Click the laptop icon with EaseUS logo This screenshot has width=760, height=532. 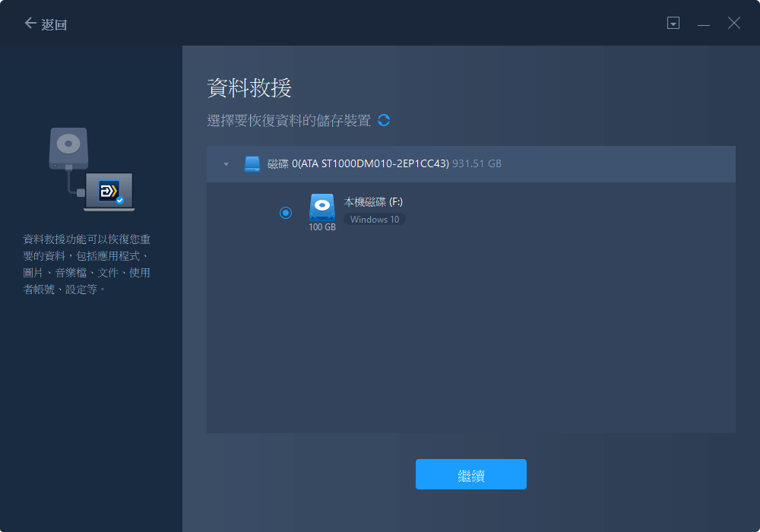[110, 191]
